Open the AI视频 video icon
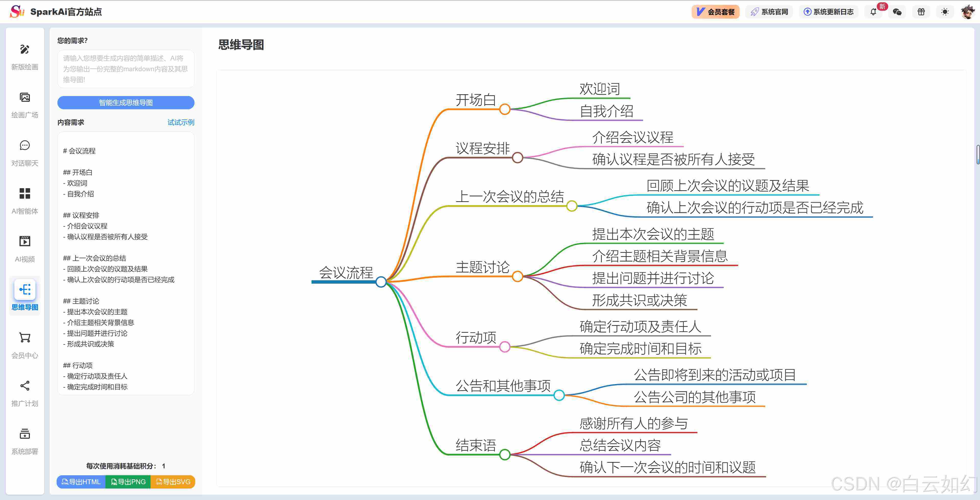The height and width of the screenshot is (500, 980). [x=25, y=241]
